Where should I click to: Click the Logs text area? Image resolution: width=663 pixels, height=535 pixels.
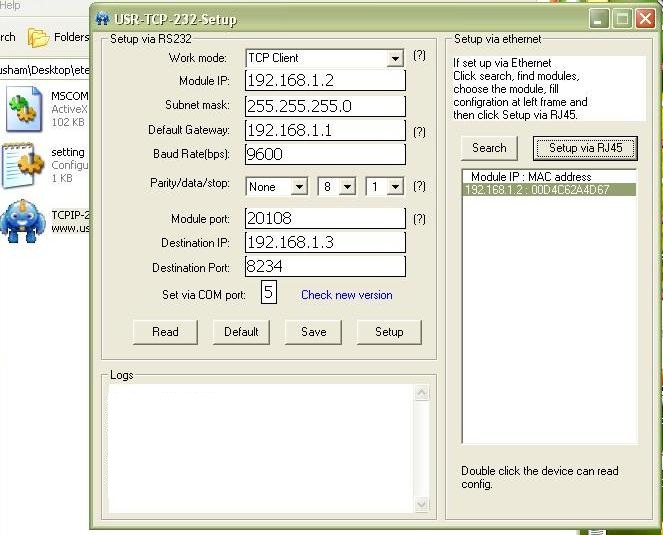tap(261, 448)
